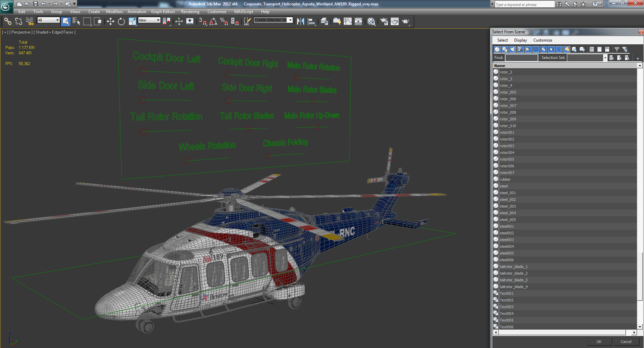The width and height of the screenshot is (644, 348).
Task: Toggle Display Helpers filter
Action: [x=528, y=49]
